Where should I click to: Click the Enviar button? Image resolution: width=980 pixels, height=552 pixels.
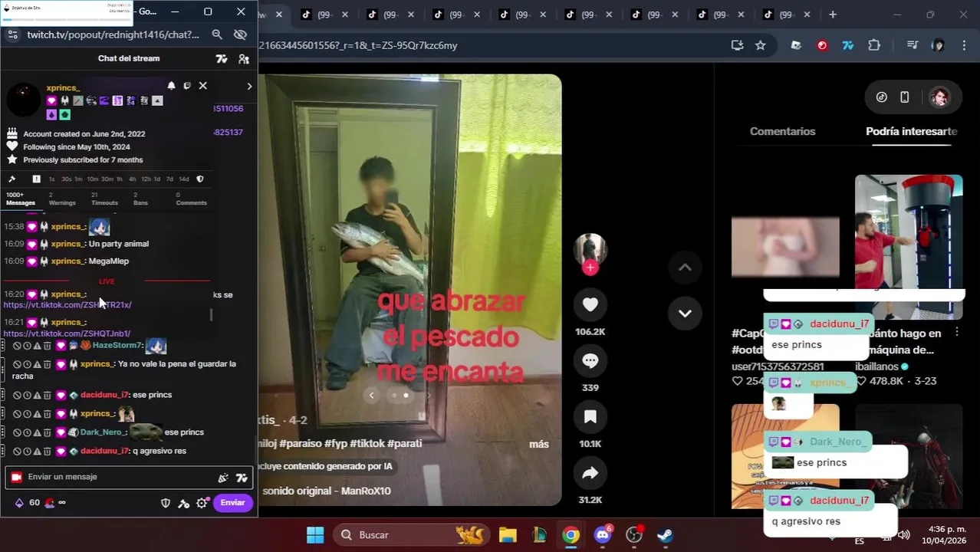point(232,503)
